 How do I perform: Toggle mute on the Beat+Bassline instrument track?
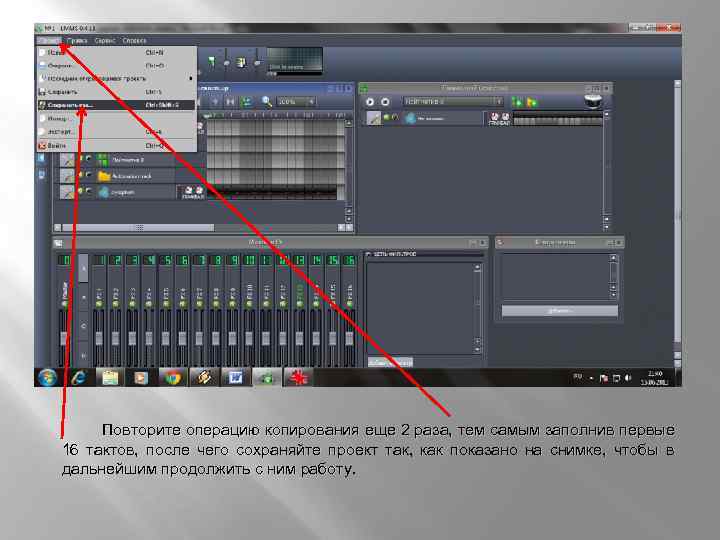[387, 118]
